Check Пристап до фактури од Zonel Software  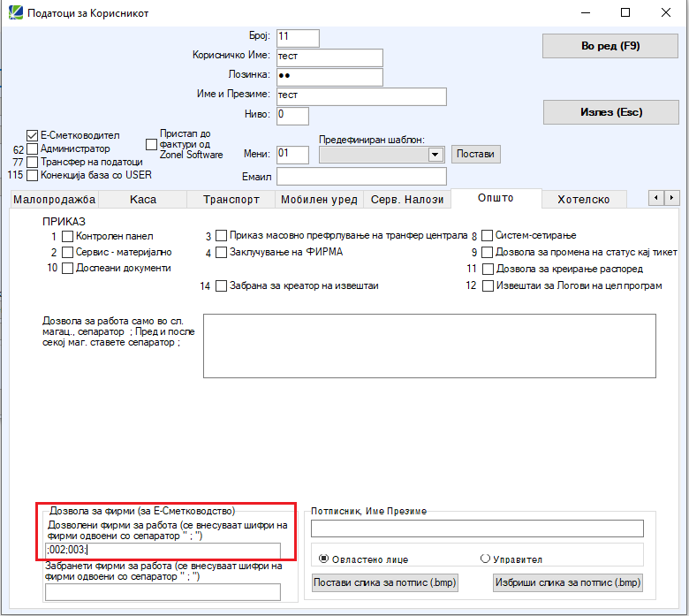pos(151,144)
